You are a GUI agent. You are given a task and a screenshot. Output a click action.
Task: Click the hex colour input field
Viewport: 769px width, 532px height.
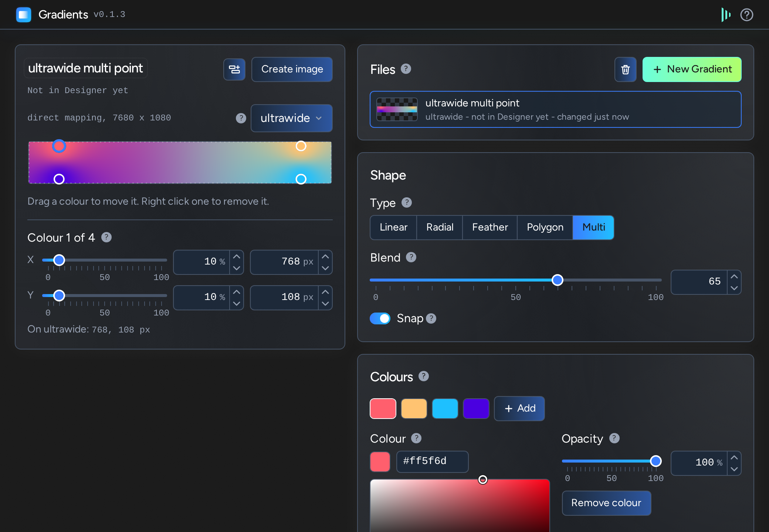pyautogui.click(x=432, y=461)
